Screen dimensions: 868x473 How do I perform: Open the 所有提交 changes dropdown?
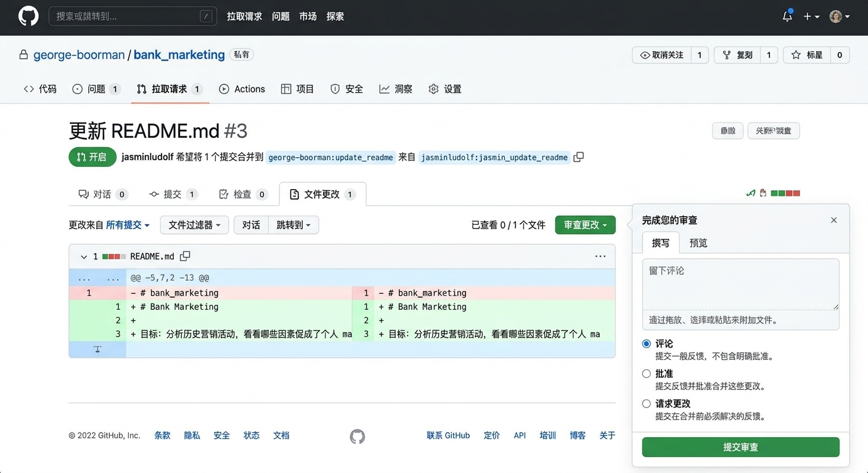(128, 225)
